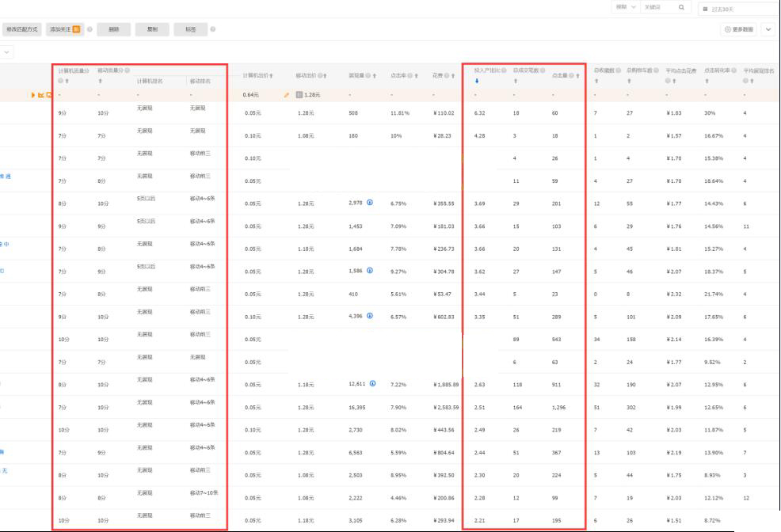
Task: Open the match type dropdown beside search
Action: tap(626, 7)
